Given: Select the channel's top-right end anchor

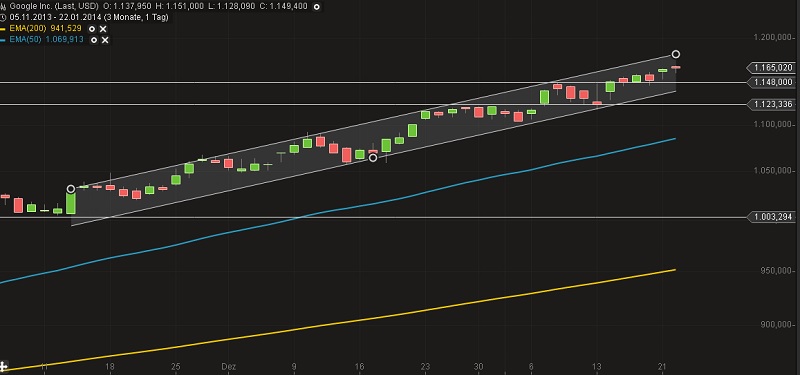Looking at the screenshot, I should [x=676, y=54].
